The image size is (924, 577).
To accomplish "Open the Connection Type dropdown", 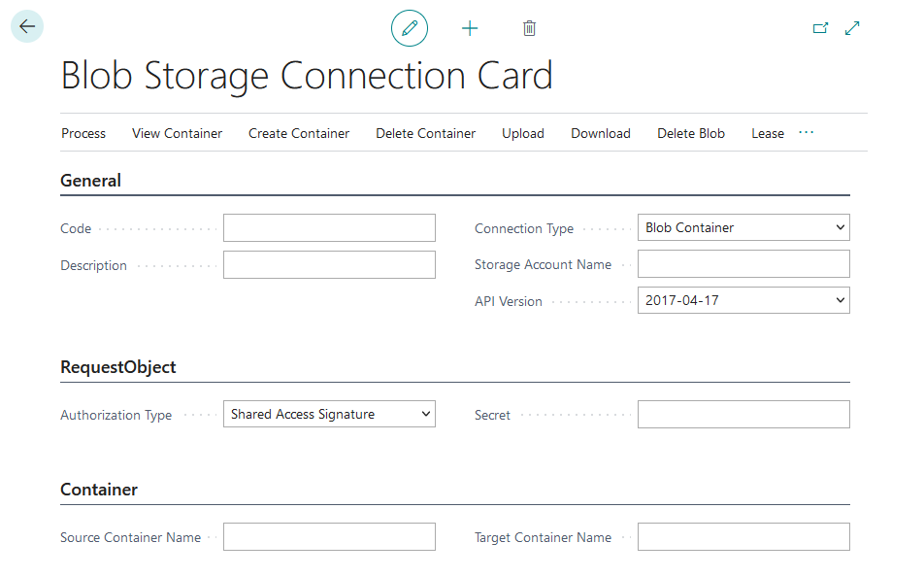I will (x=743, y=227).
